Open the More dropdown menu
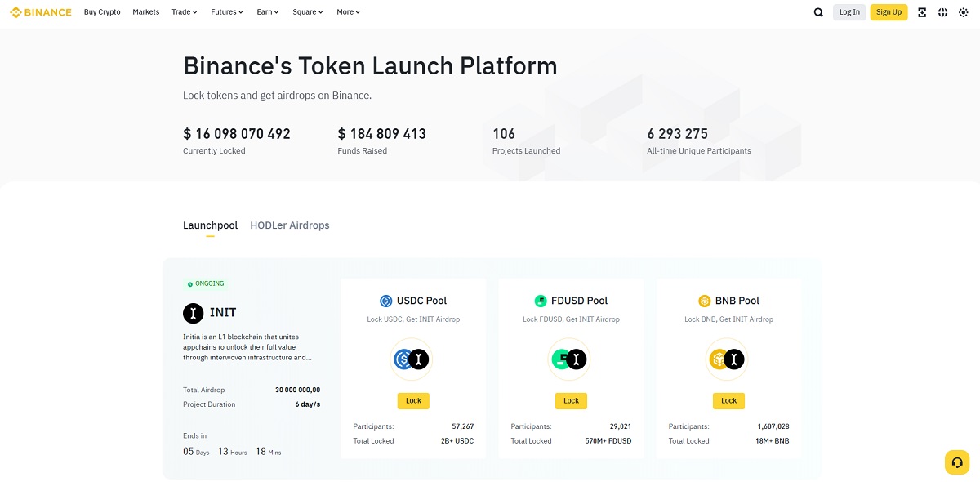This screenshot has height=482, width=980. point(348,12)
